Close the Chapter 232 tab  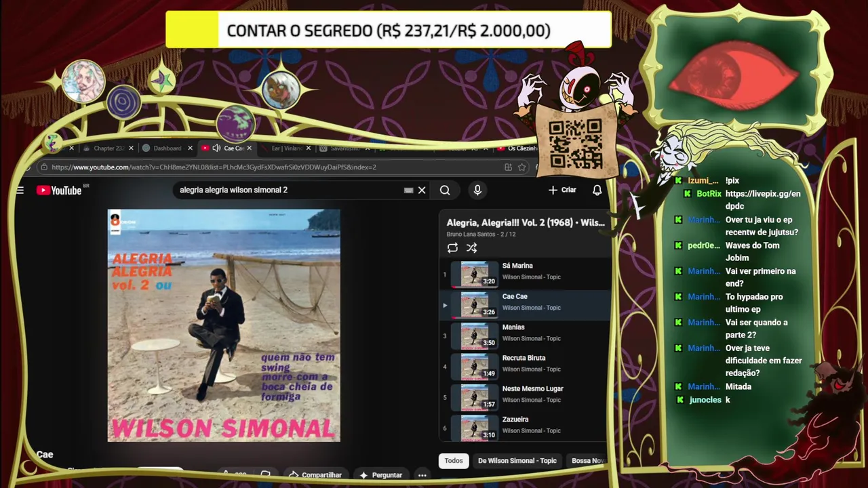(x=131, y=148)
